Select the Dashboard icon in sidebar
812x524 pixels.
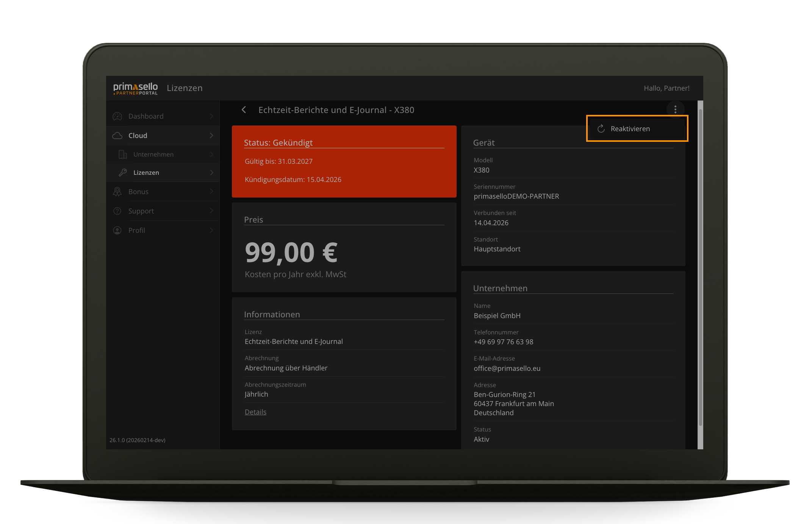pos(117,116)
